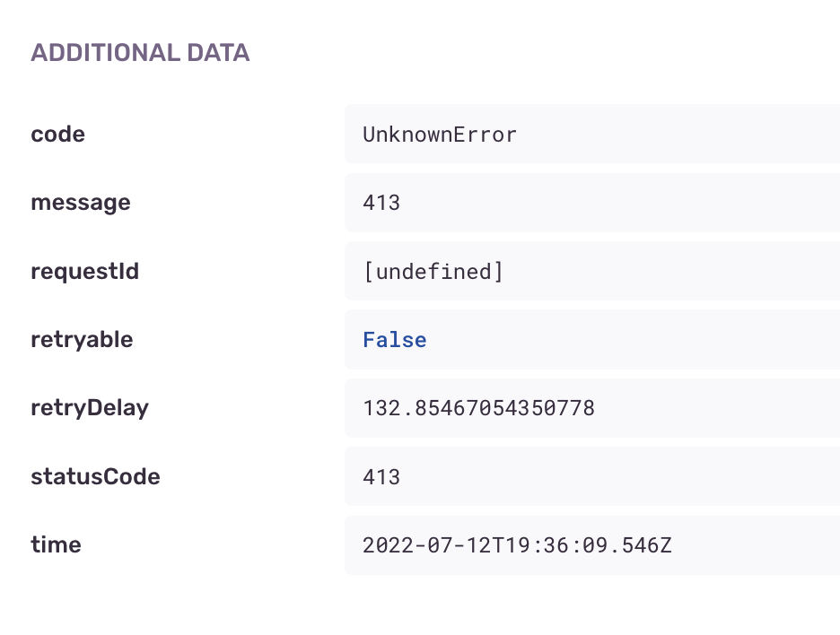Click the 2022-07-12 timestamp value
The height and width of the screenshot is (635, 840).
tap(517, 544)
